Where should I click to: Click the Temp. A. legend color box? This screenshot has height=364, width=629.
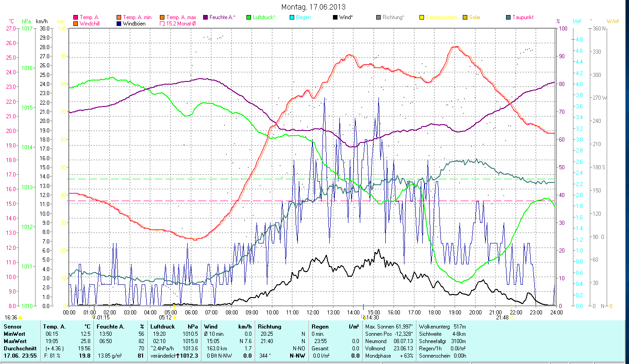tap(75, 17)
